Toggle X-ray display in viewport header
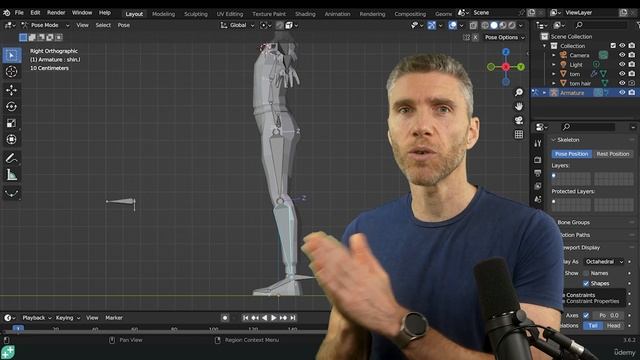 473,25
